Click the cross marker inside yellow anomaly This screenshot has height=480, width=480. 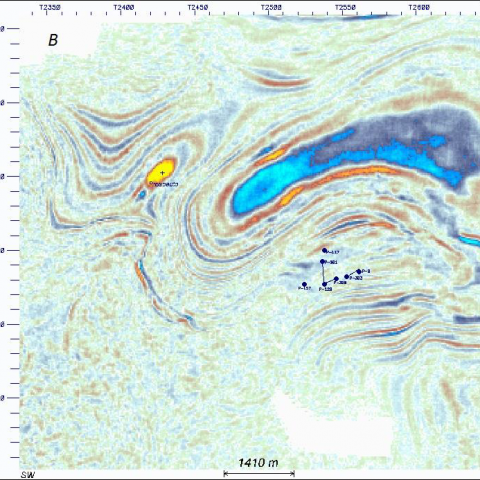click(x=162, y=173)
